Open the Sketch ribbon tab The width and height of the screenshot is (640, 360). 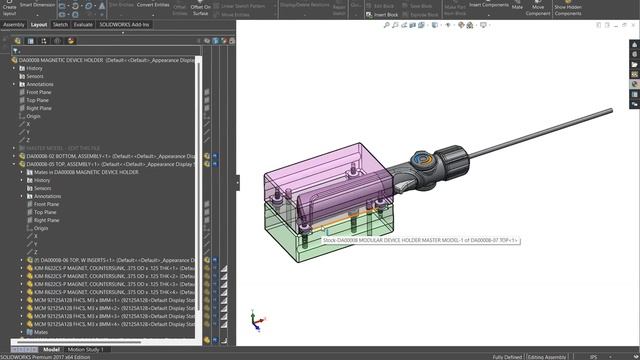click(60, 24)
